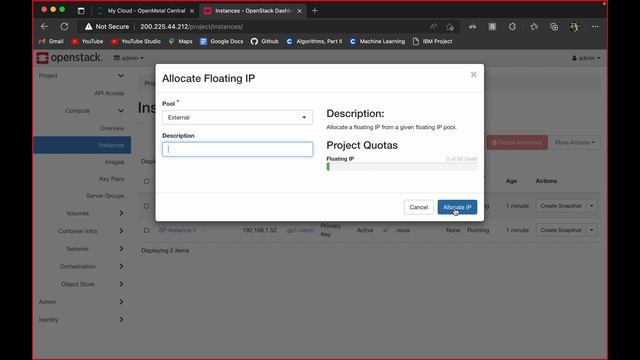Open the Pool dropdown showing External
The width and height of the screenshot is (640, 360).
tap(237, 118)
